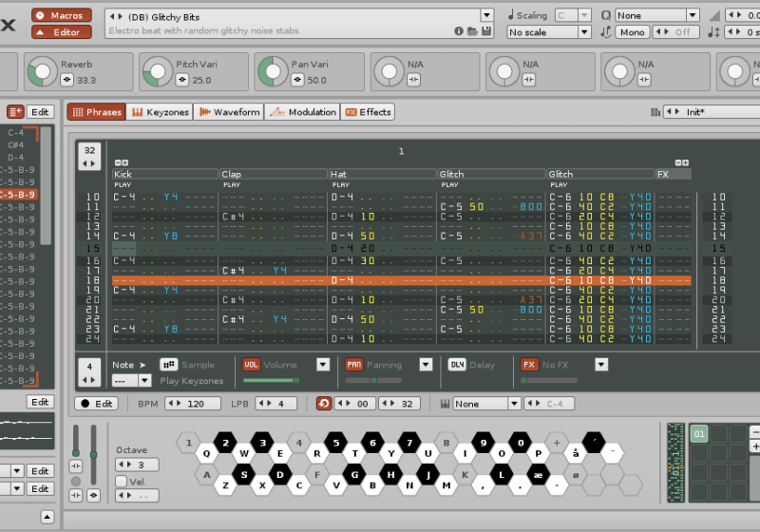
Task: Click the Sample keymap icon beside Note
Action: click(168, 365)
